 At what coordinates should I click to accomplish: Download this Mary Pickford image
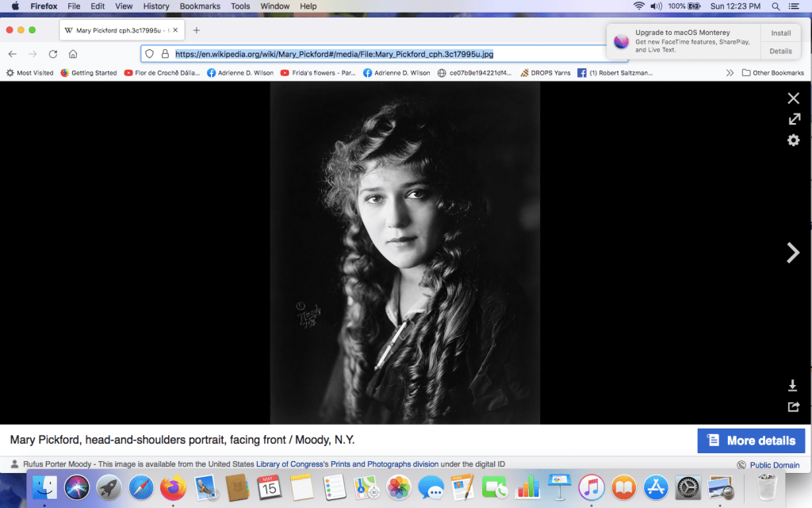coord(792,386)
